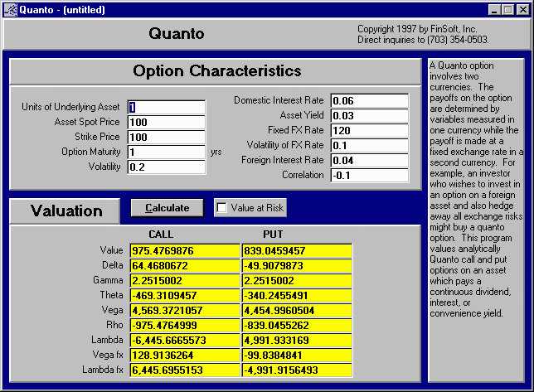Click the Fixed FX Rate field
The image size is (534, 392).
pos(370,131)
